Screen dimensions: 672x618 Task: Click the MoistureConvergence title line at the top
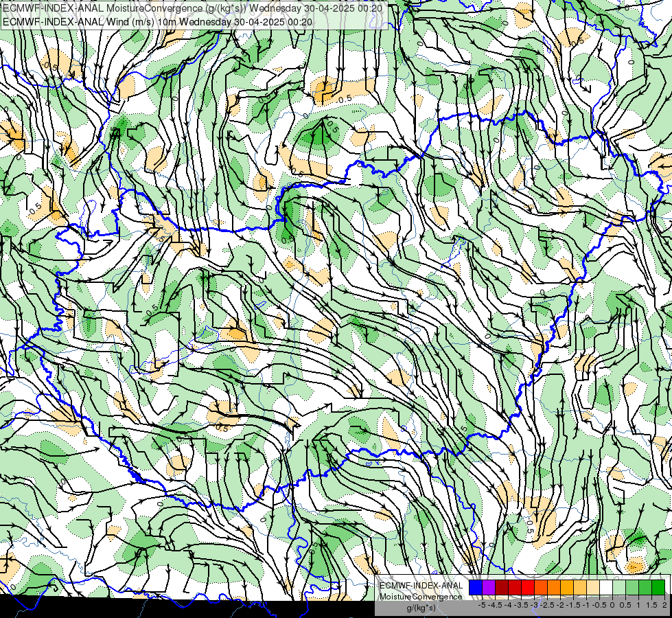tap(192, 8)
